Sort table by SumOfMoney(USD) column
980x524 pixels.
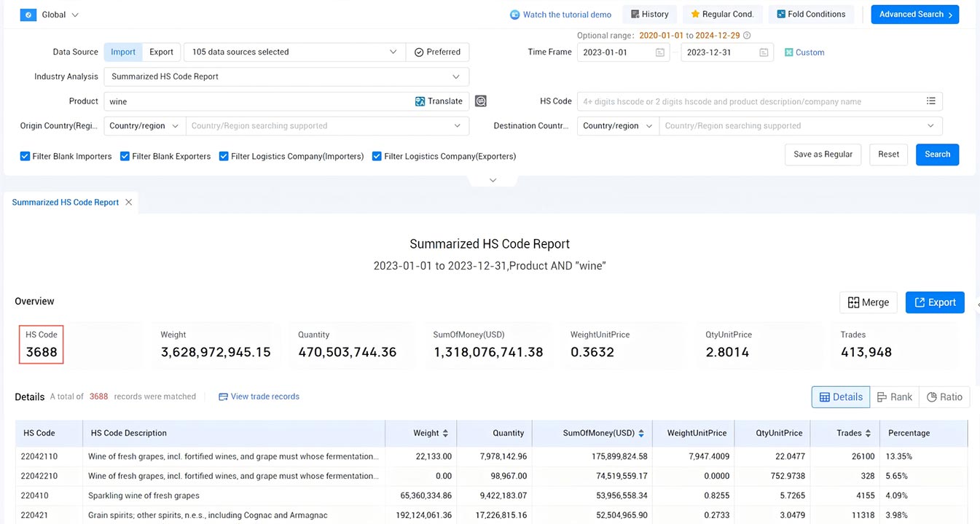641,433
